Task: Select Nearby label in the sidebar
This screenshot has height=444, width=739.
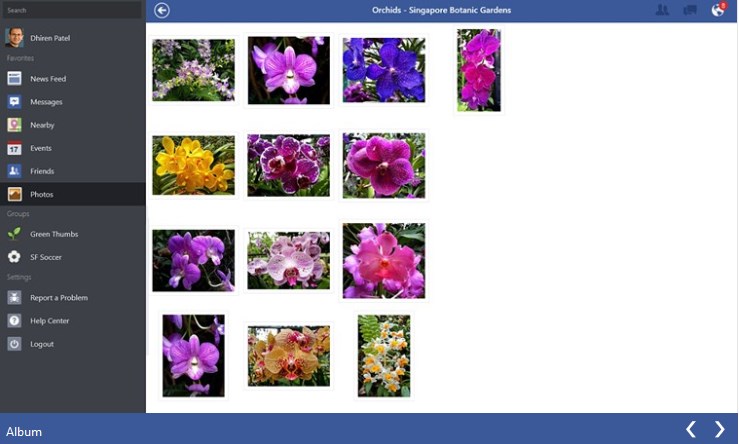Action: tap(42, 125)
